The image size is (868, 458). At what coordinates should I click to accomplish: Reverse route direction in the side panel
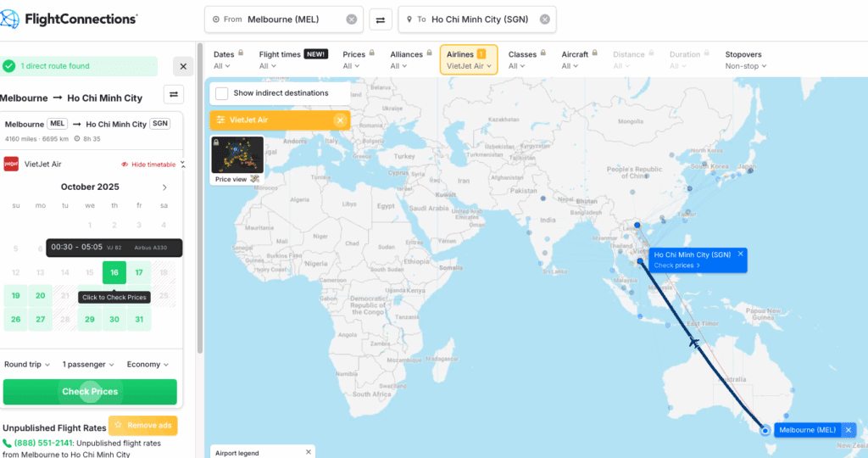tap(174, 95)
